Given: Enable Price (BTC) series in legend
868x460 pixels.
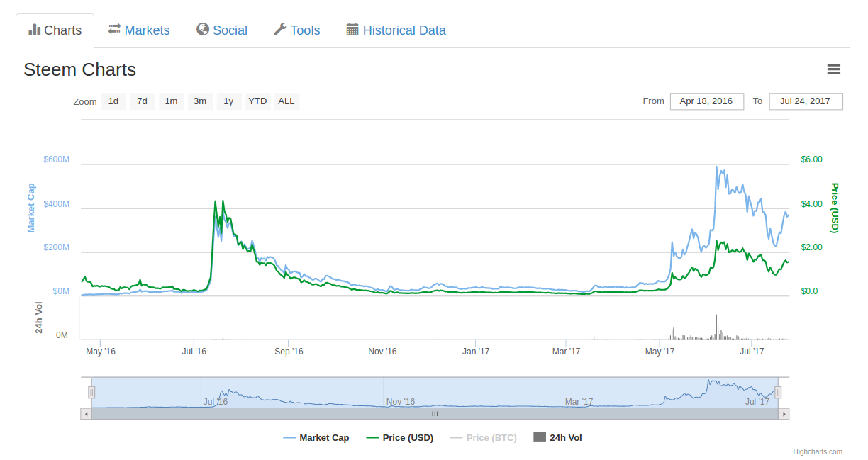Looking at the screenshot, I should point(484,438).
